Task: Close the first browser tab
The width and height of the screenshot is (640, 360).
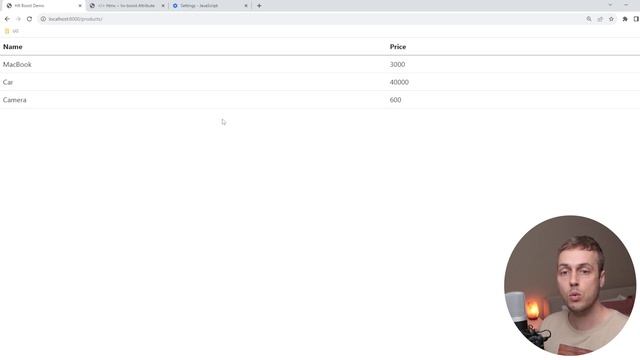Action: (80, 6)
